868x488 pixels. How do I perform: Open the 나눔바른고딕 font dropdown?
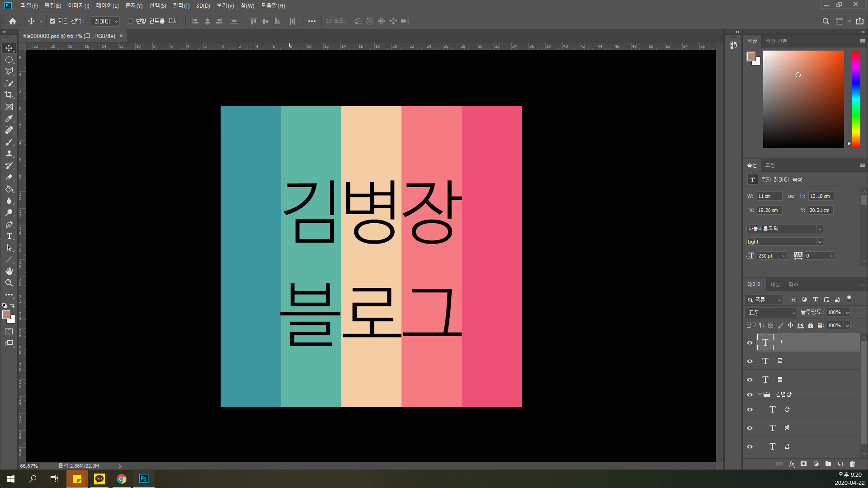point(819,229)
